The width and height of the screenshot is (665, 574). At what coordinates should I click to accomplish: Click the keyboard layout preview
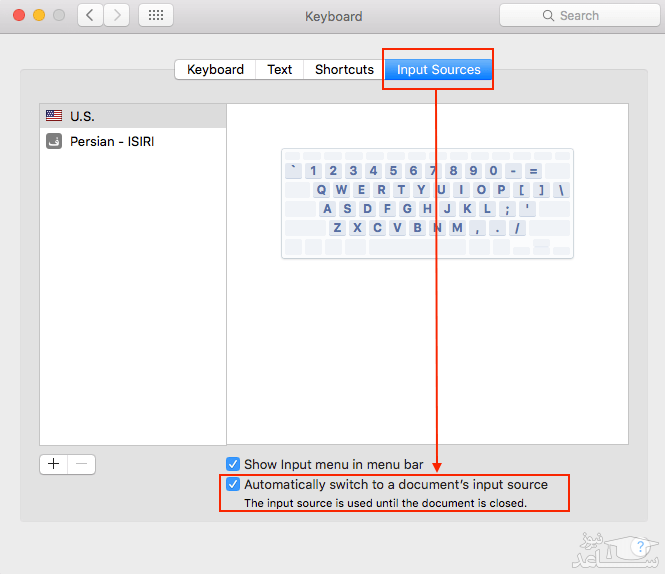point(427,203)
